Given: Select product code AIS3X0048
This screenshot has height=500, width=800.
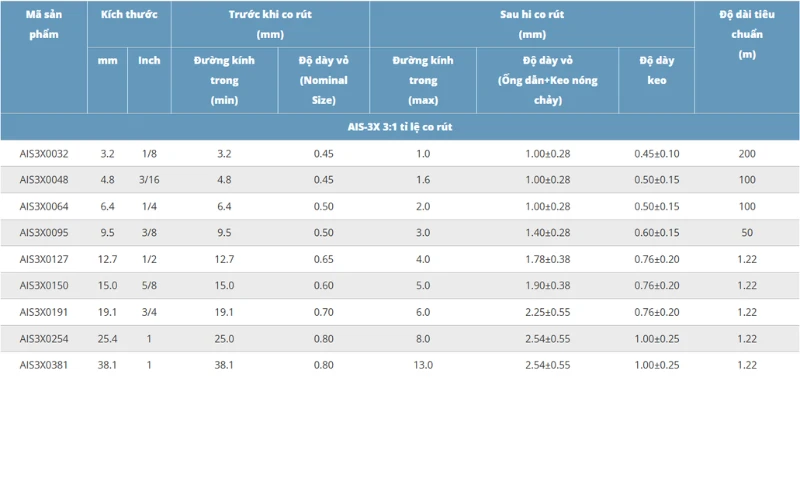Looking at the screenshot, I should pyautogui.click(x=44, y=180).
